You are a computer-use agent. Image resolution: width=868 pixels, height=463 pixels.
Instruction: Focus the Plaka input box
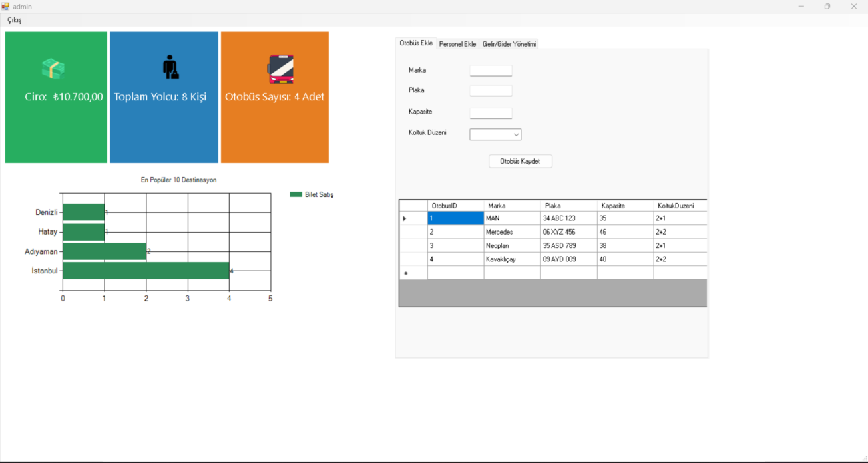(491, 90)
